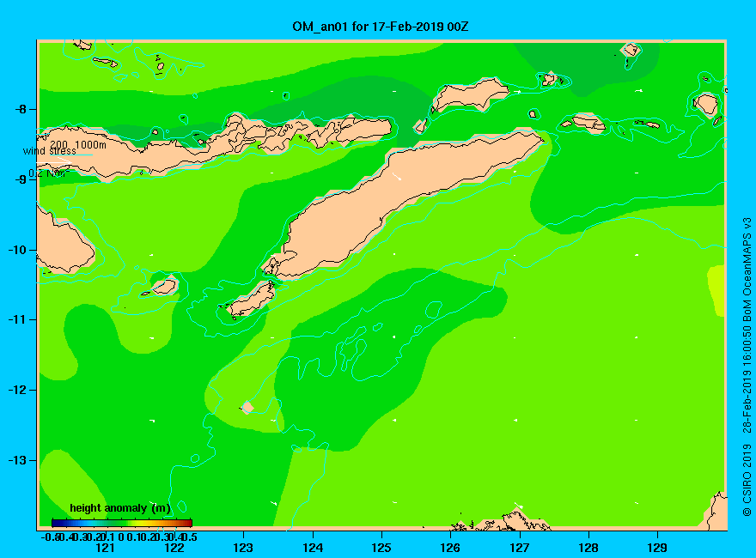Screen dimensions: 756x558
Task: Click the tiny isolated island near 123°E, 12°S
Action: tap(247, 407)
